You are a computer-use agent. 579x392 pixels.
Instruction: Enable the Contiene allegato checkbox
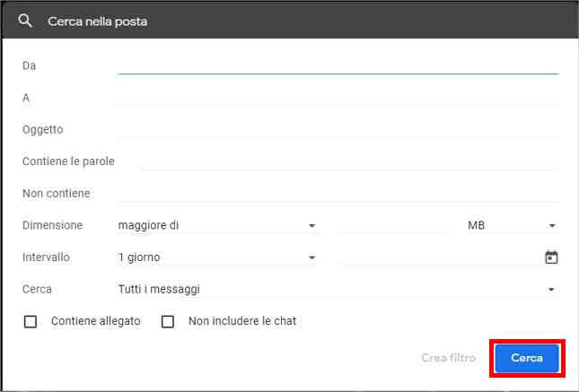click(x=31, y=321)
